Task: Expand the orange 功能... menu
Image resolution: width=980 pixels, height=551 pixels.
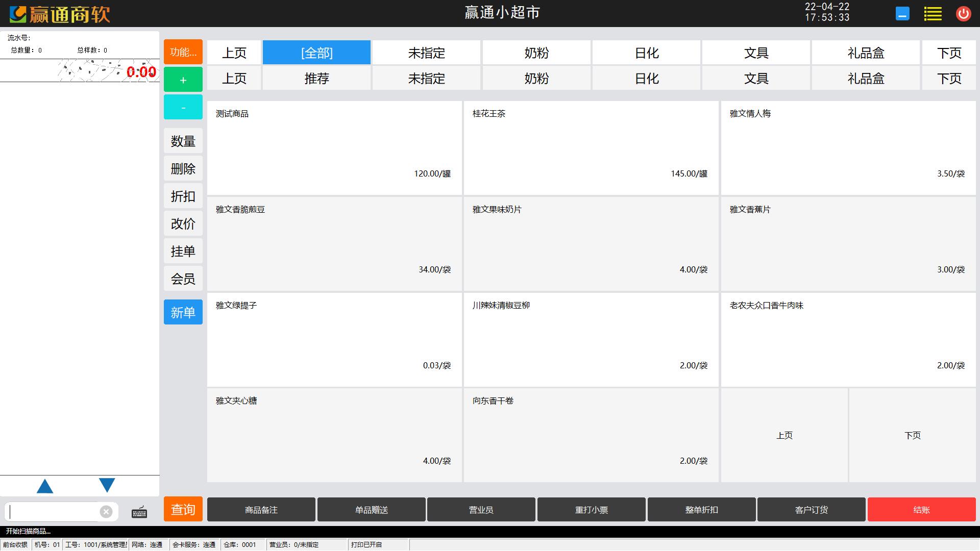Action: pos(183,52)
